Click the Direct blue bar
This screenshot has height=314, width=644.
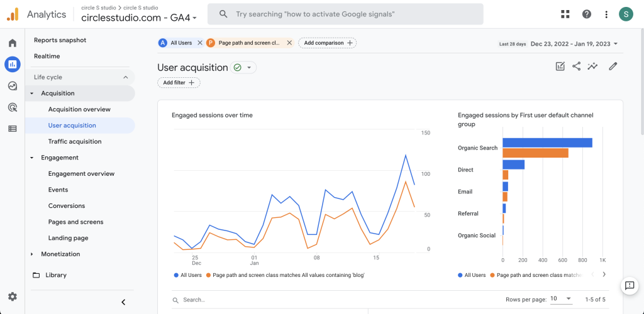coord(513,165)
